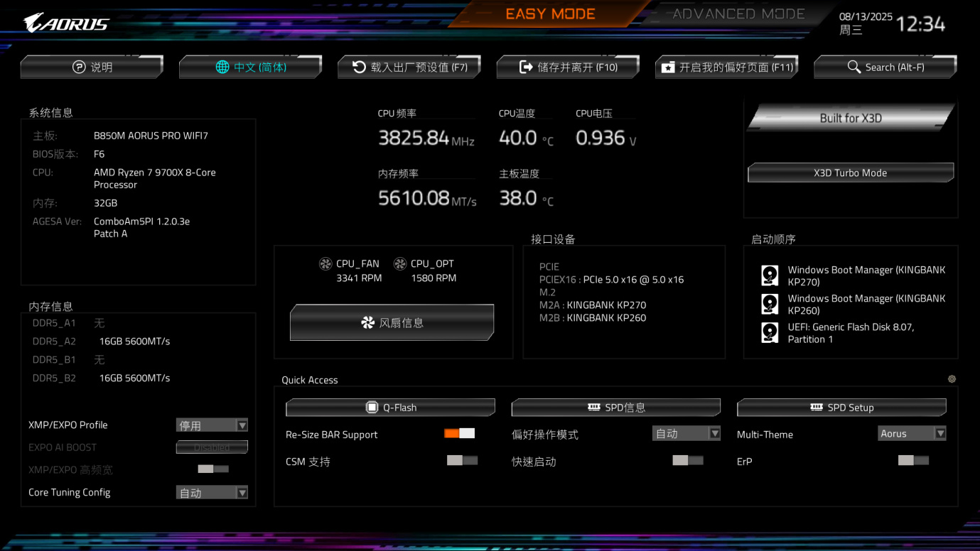980x551 pixels.
Task: Toggle the CSM 支持 switch
Action: (462, 460)
